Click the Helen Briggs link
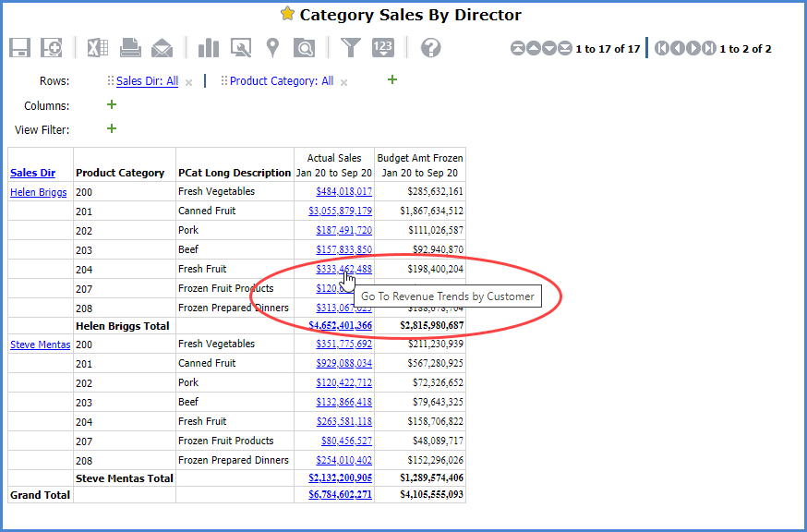This screenshot has height=532, width=807. [39, 192]
